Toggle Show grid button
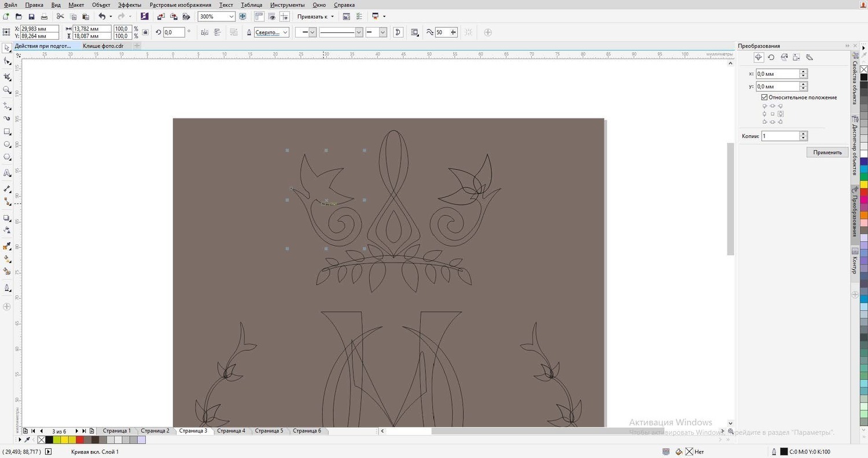The width and height of the screenshot is (868, 458). point(271,17)
